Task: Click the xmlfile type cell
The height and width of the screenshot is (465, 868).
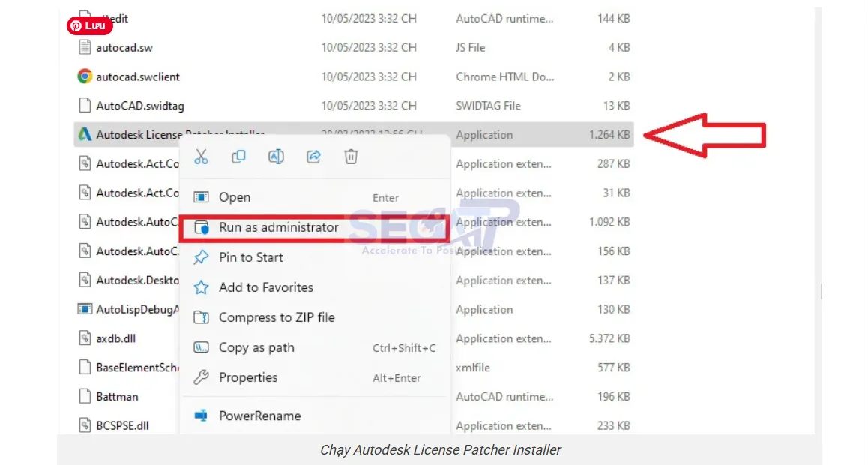Action: tap(473, 367)
